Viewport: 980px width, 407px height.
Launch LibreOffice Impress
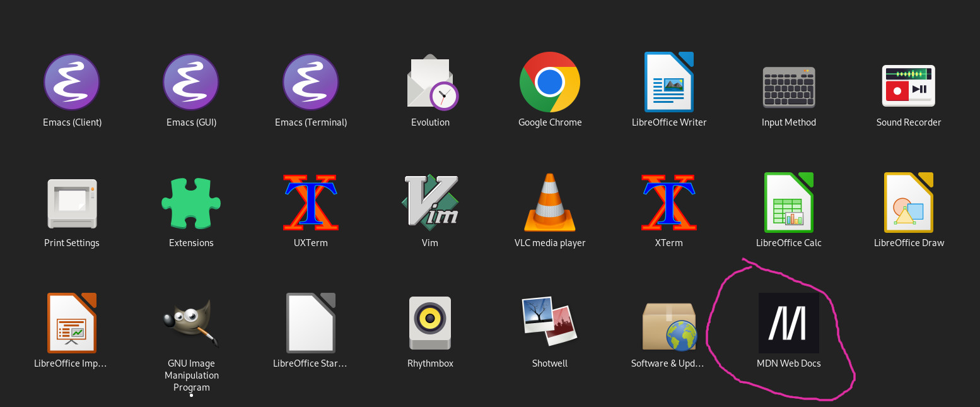(72, 322)
